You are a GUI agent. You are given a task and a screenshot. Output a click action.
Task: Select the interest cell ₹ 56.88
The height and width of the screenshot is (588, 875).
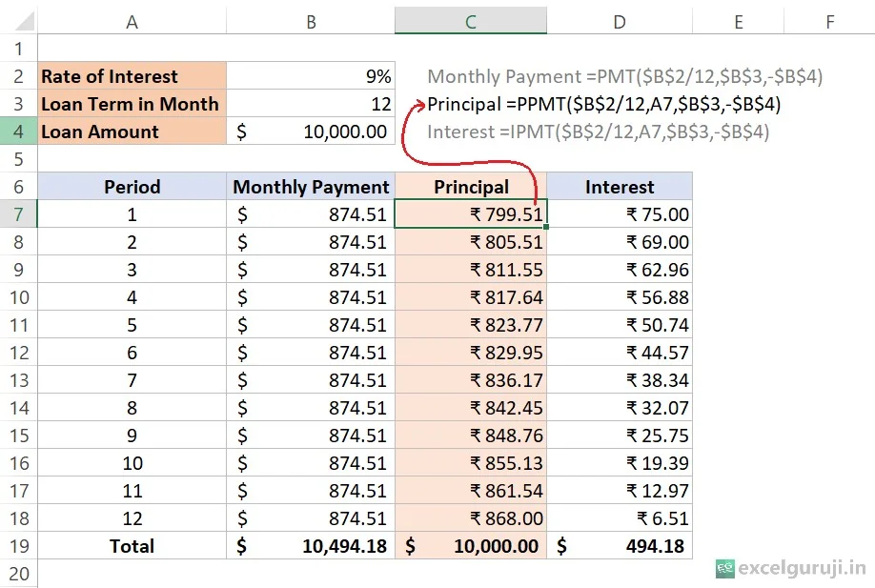tap(620, 296)
